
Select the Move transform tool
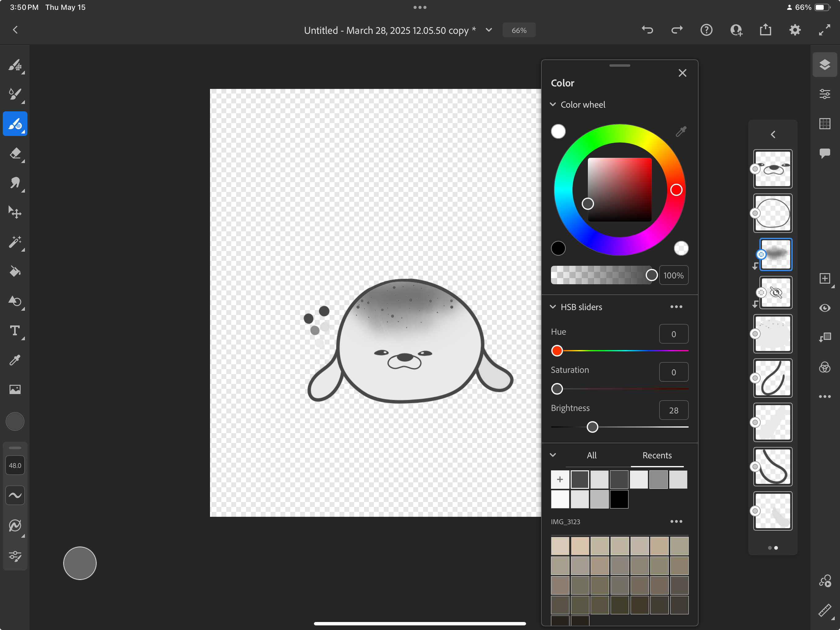tap(15, 212)
